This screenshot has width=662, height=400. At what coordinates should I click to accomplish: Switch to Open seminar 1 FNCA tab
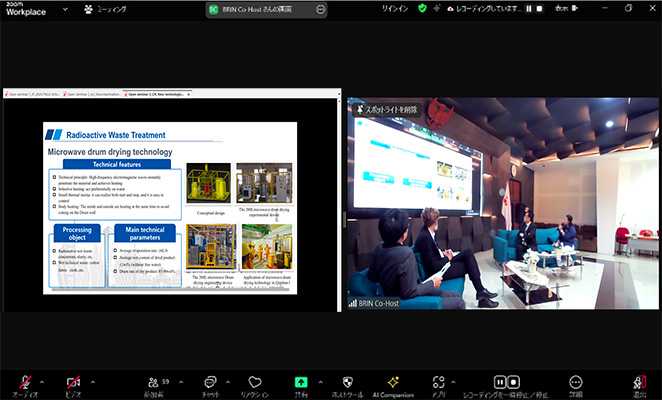[x=33, y=94]
